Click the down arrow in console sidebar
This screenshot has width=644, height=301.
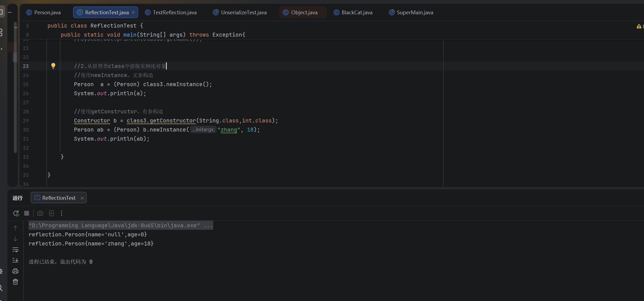click(15, 239)
